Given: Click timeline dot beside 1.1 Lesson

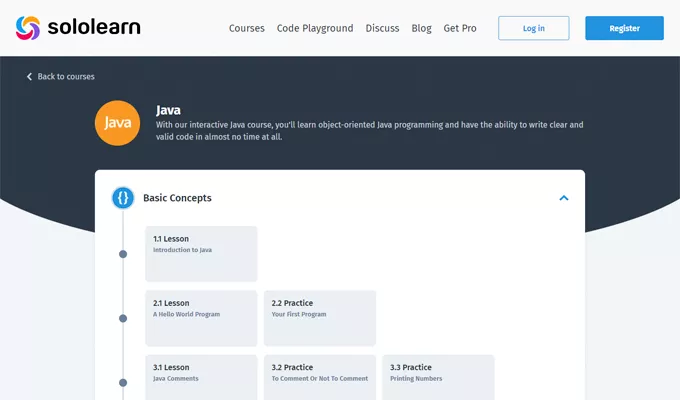Looking at the screenshot, I should pos(123,254).
